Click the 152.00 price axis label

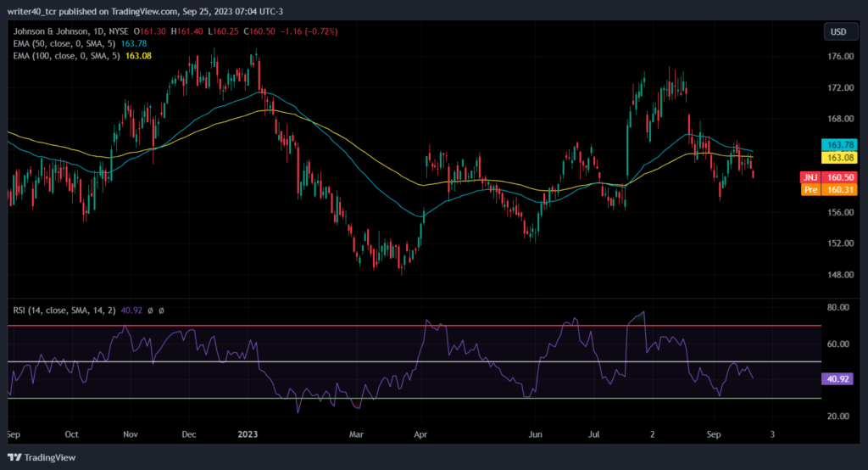click(840, 243)
